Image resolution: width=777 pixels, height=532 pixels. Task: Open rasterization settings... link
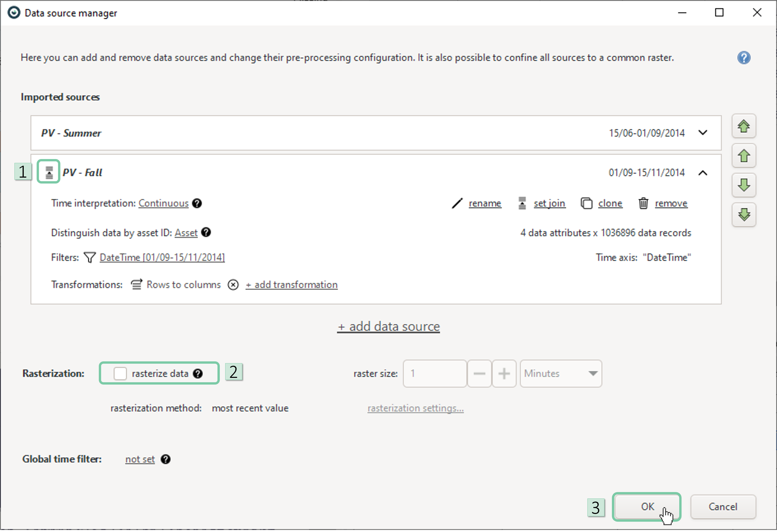tap(416, 409)
